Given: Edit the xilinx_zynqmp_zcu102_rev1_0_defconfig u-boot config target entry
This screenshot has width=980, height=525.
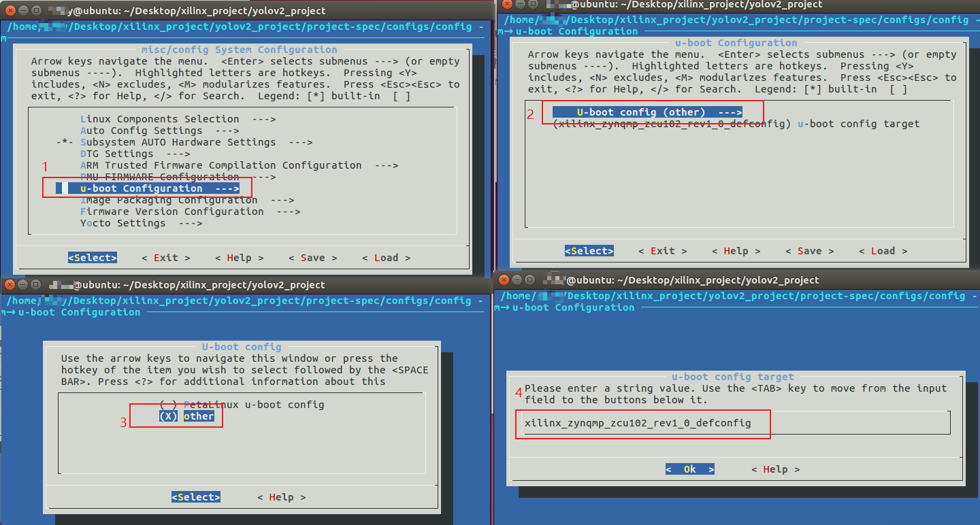Looking at the screenshot, I should click(x=736, y=124).
